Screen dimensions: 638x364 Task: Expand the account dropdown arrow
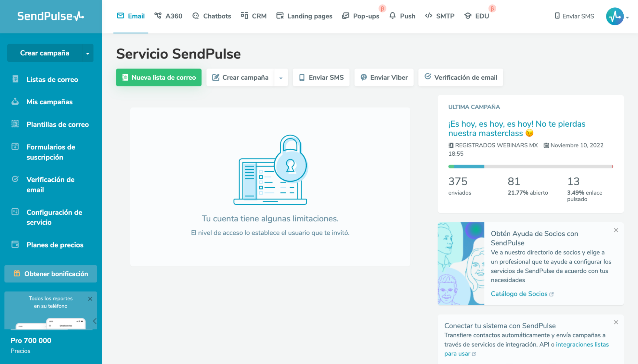click(627, 18)
